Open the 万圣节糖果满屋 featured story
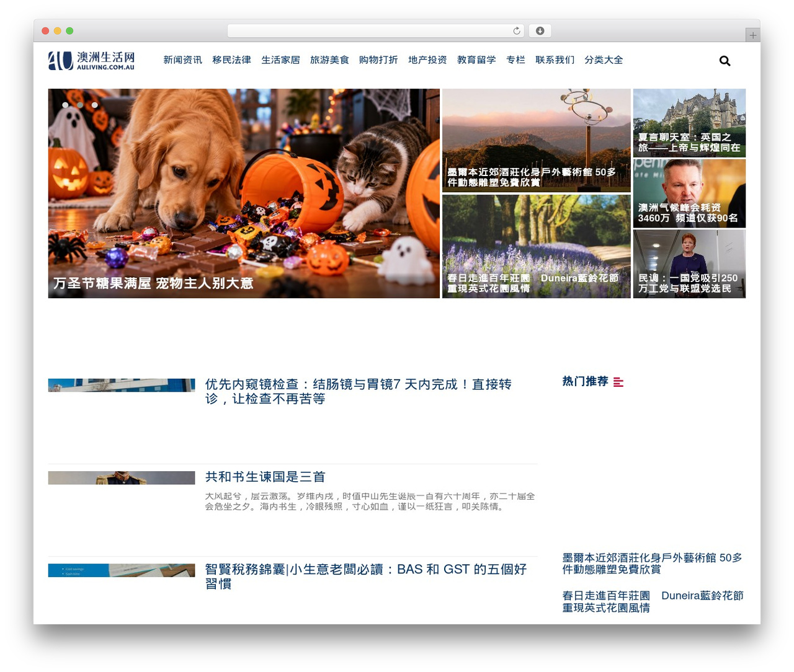The height and width of the screenshot is (672, 794). pos(244,193)
